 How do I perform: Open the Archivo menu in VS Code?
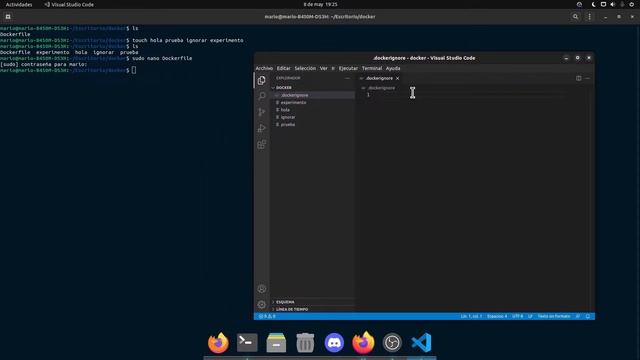click(x=264, y=68)
